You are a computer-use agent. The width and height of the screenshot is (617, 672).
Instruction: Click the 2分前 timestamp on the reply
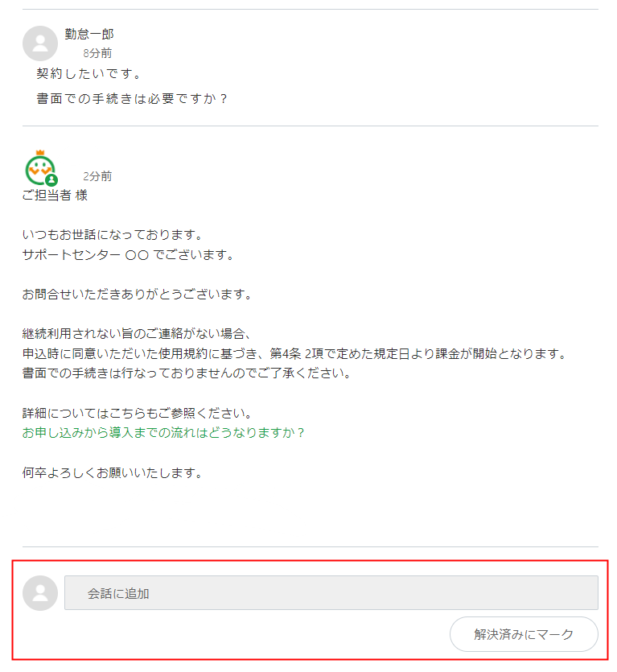pos(97,176)
